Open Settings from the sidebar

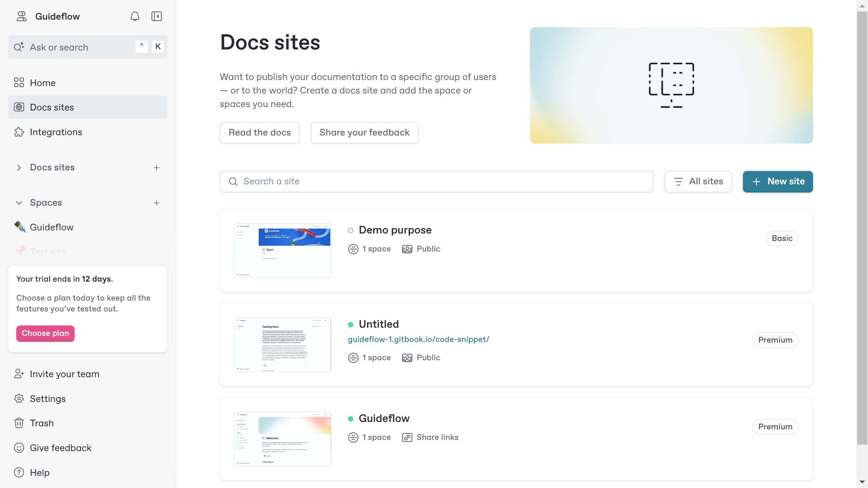(87, 399)
